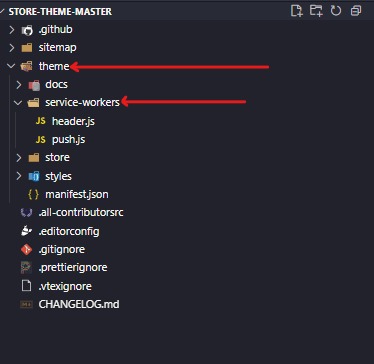Screen dimensions: 374x364
Task: Collapse all folders in explorer
Action: pos(356,11)
